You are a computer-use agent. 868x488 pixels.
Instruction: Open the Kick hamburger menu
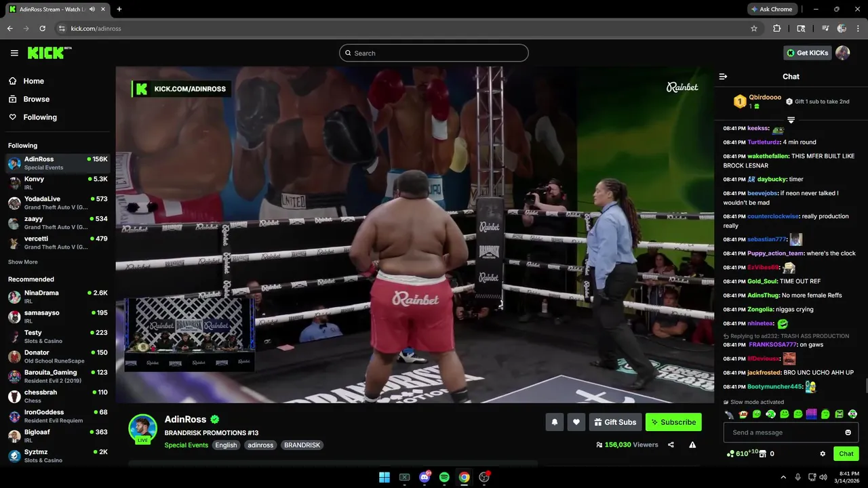[x=14, y=53]
